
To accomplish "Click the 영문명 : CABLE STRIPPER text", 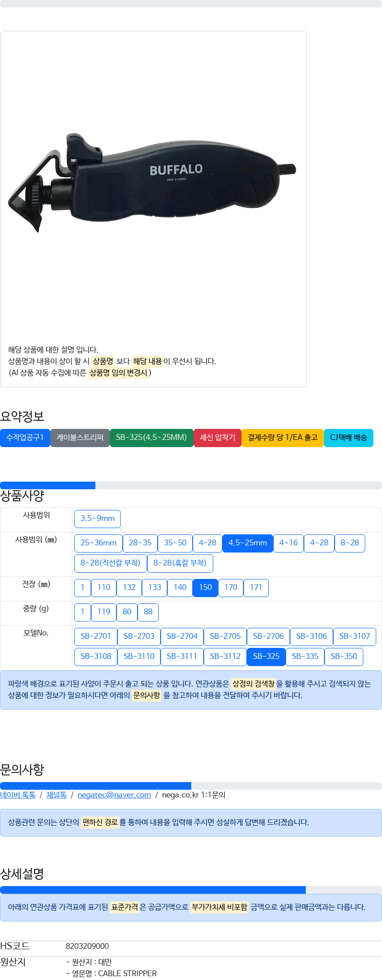I will (111, 973).
